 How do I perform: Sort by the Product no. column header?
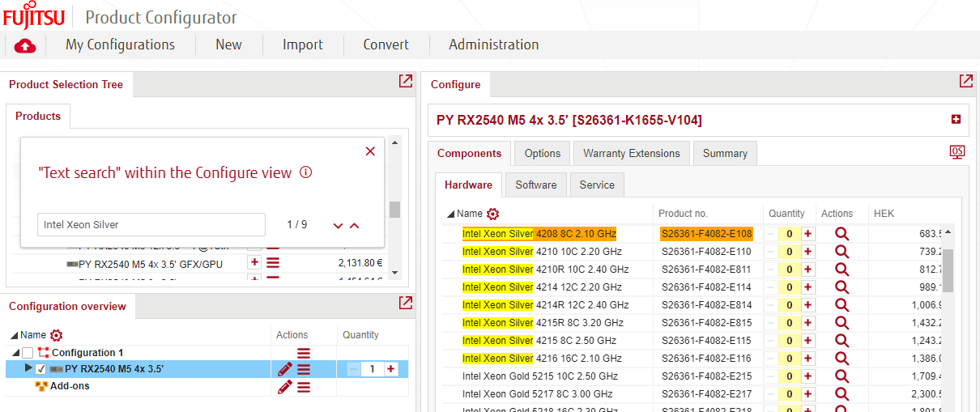coord(683,214)
